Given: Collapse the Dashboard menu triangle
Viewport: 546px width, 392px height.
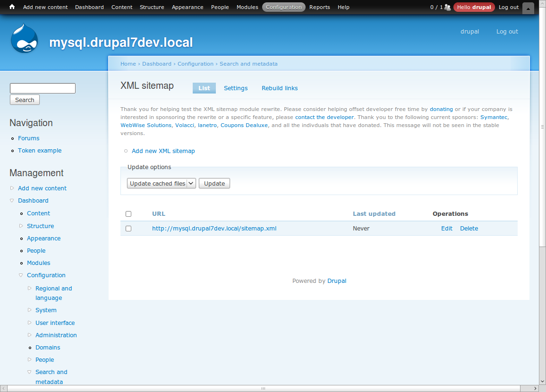Looking at the screenshot, I should (x=12, y=201).
